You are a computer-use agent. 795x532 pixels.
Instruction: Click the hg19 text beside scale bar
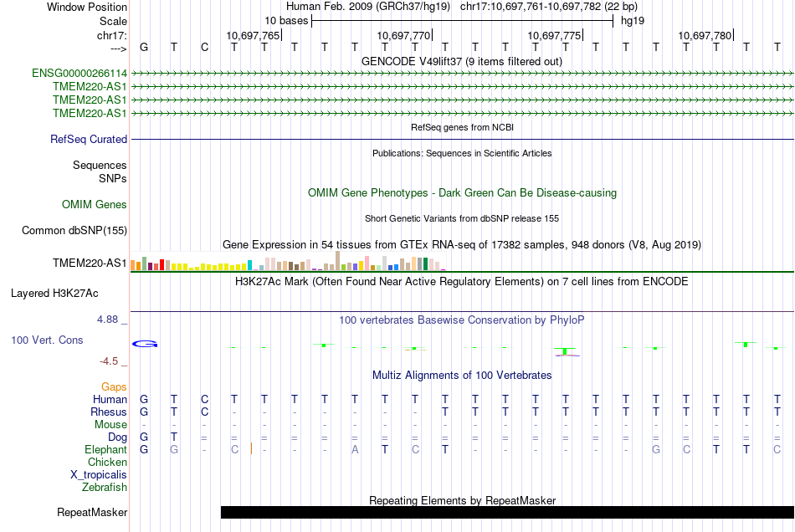pos(633,21)
